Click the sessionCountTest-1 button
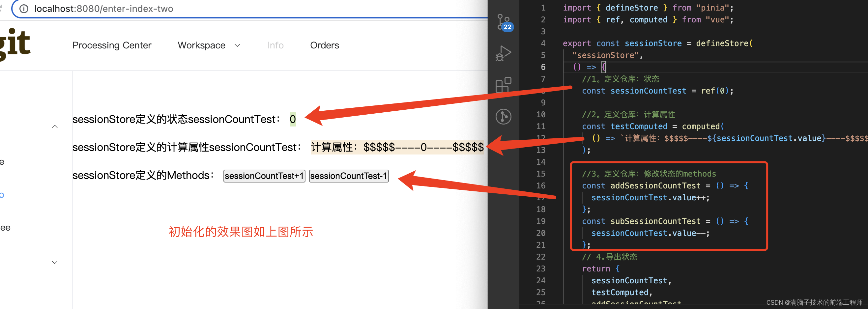This screenshot has width=868, height=309. (349, 176)
